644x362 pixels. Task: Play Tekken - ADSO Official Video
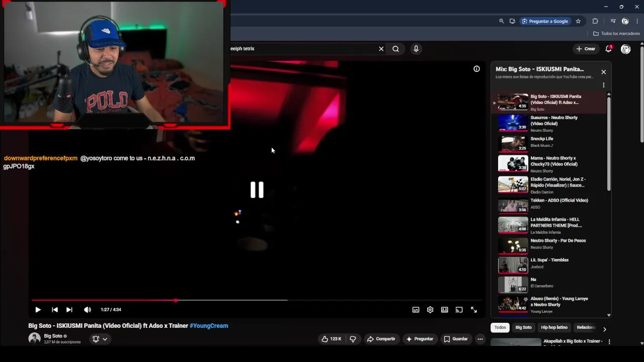click(x=549, y=205)
